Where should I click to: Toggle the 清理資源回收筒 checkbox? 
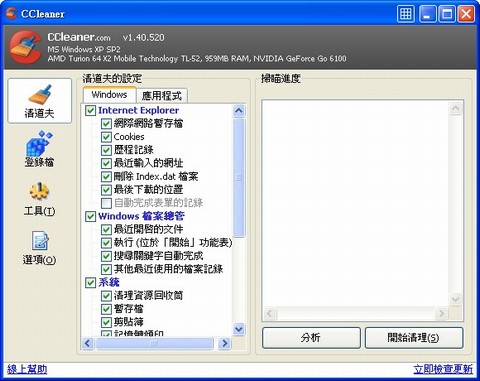[x=106, y=295]
